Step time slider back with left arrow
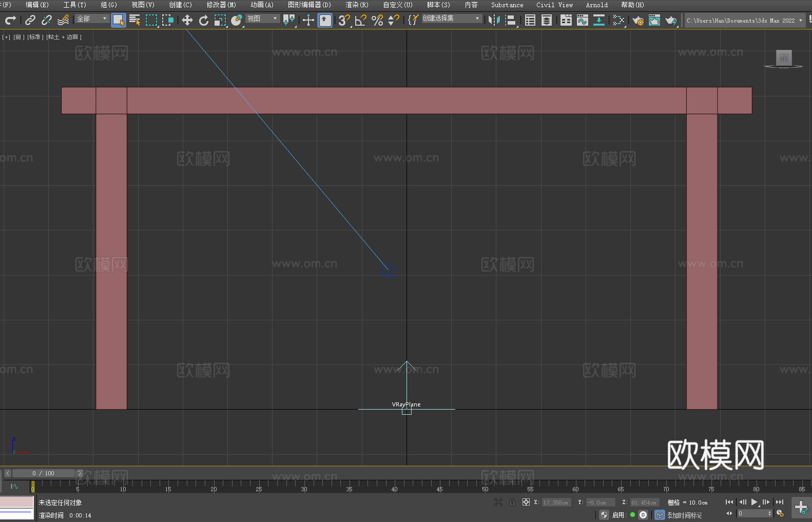This screenshot has width=812, height=522. 7,473
